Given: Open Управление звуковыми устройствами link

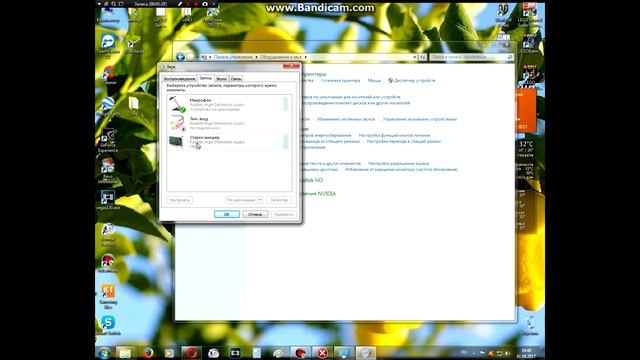Looking at the screenshot, I should [x=420, y=119].
